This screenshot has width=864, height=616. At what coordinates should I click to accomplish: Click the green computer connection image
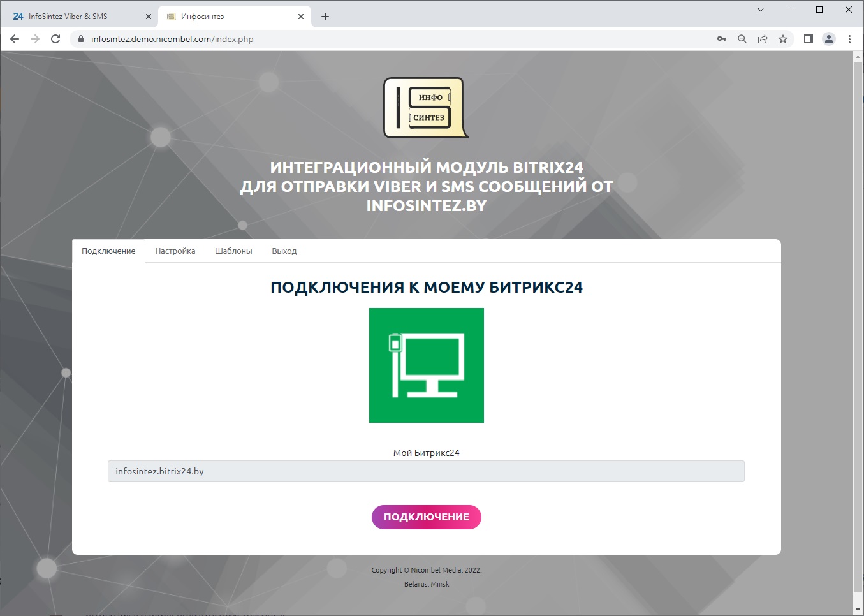(x=427, y=365)
